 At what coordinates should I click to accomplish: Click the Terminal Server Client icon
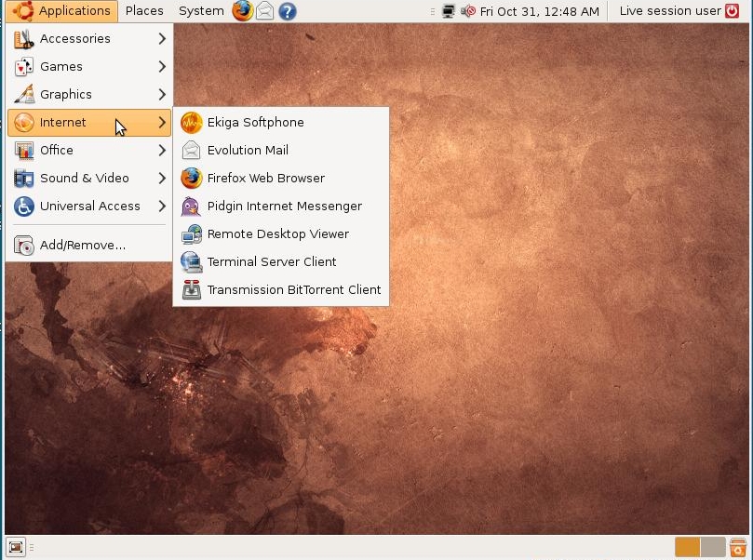tap(191, 262)
